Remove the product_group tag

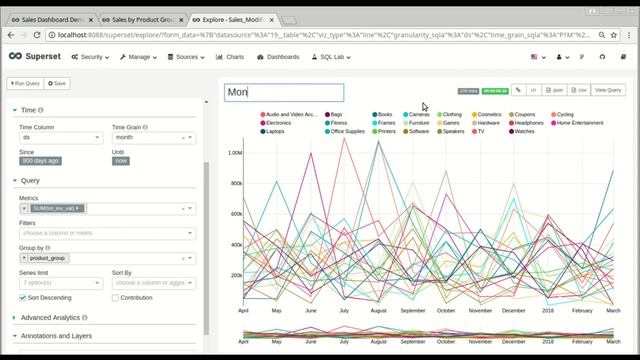point(24,258)
